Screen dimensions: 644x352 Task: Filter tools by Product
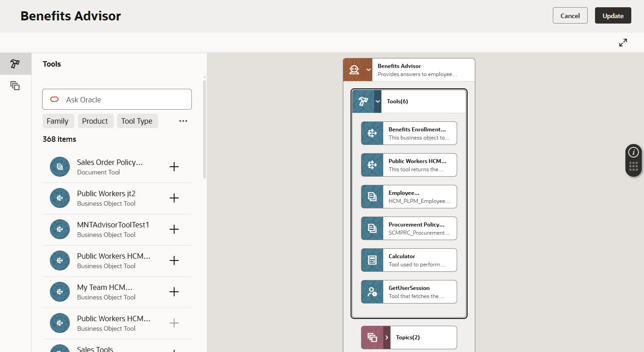click(95, 121)
